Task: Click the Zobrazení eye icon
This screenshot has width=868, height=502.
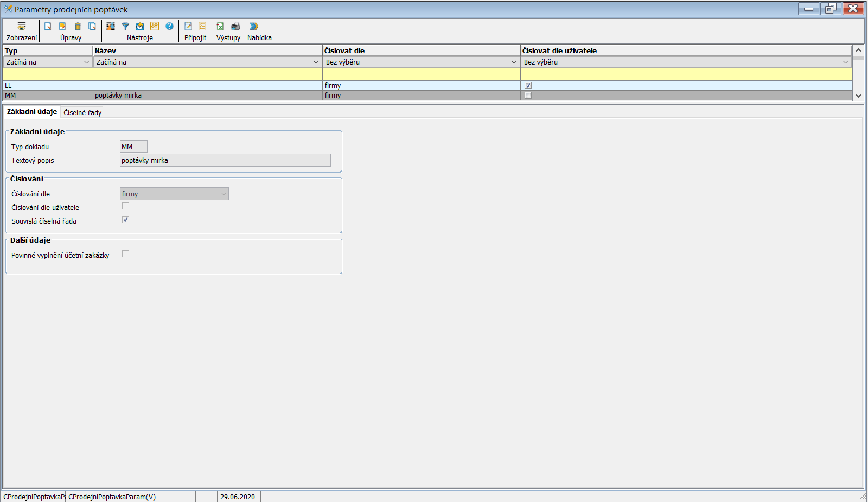Action: coord(22,27)
